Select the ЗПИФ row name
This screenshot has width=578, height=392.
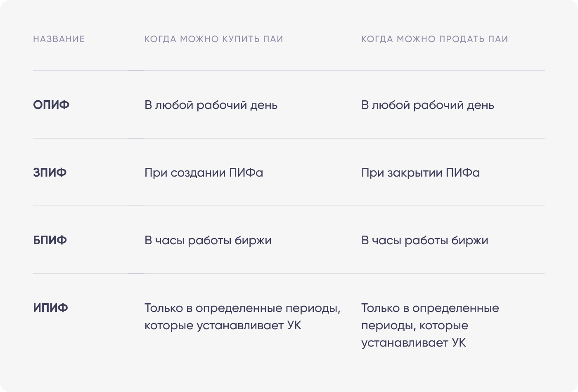(x=50, y=173)
